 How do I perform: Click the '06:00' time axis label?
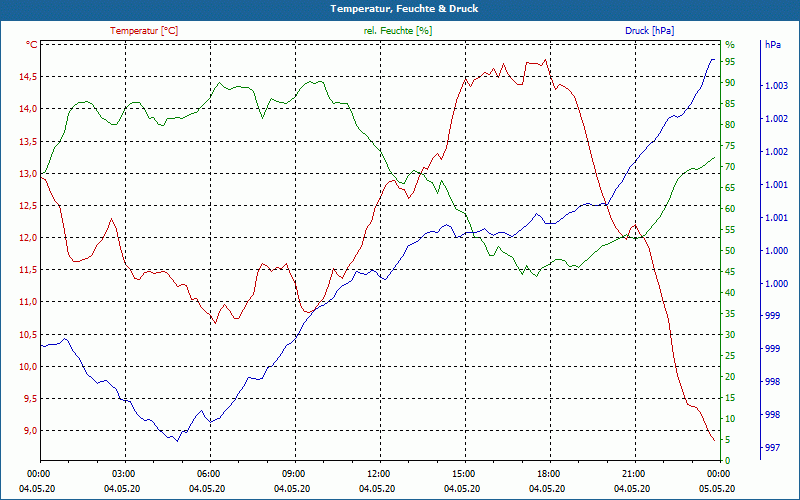(210, 473)
